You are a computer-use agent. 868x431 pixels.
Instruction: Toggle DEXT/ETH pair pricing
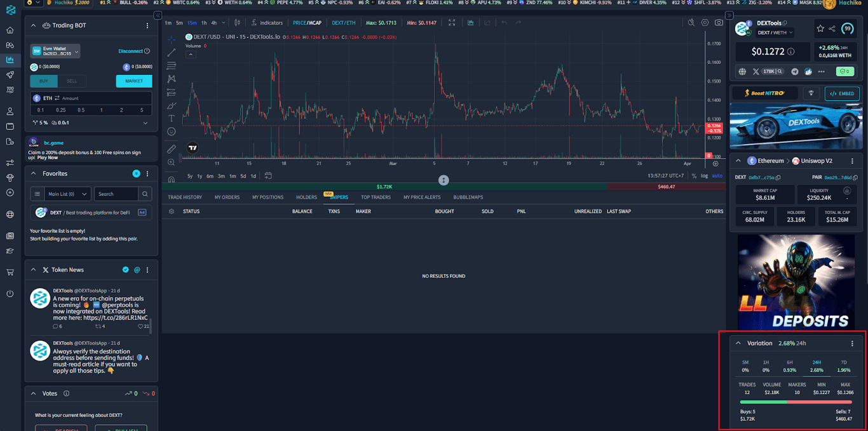click(344, 23)
